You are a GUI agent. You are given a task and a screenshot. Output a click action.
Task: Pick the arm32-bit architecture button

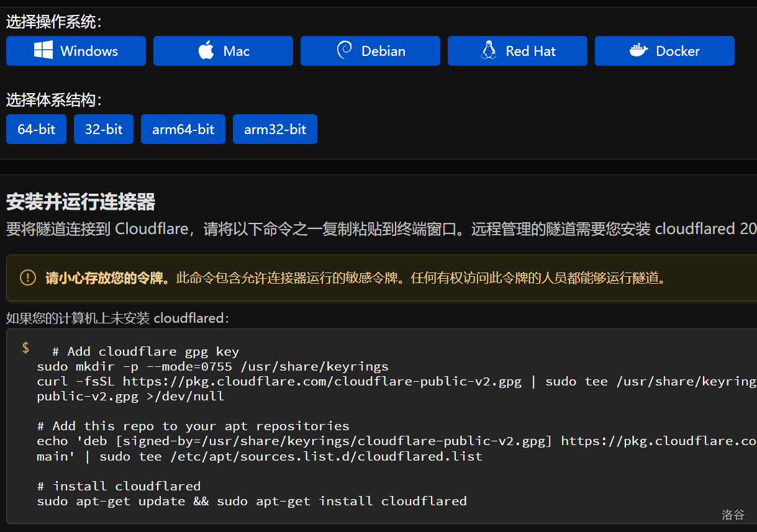[275, 129]
